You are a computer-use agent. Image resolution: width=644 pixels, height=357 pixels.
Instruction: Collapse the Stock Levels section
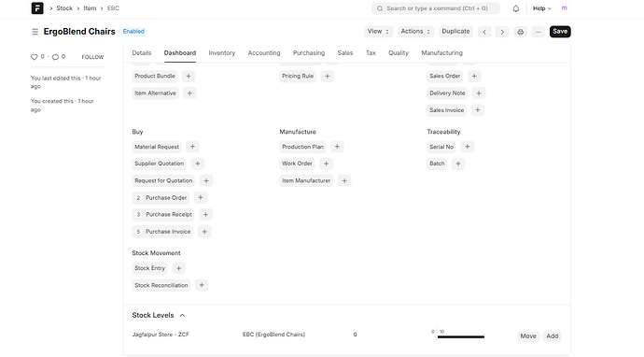(182, 316)
